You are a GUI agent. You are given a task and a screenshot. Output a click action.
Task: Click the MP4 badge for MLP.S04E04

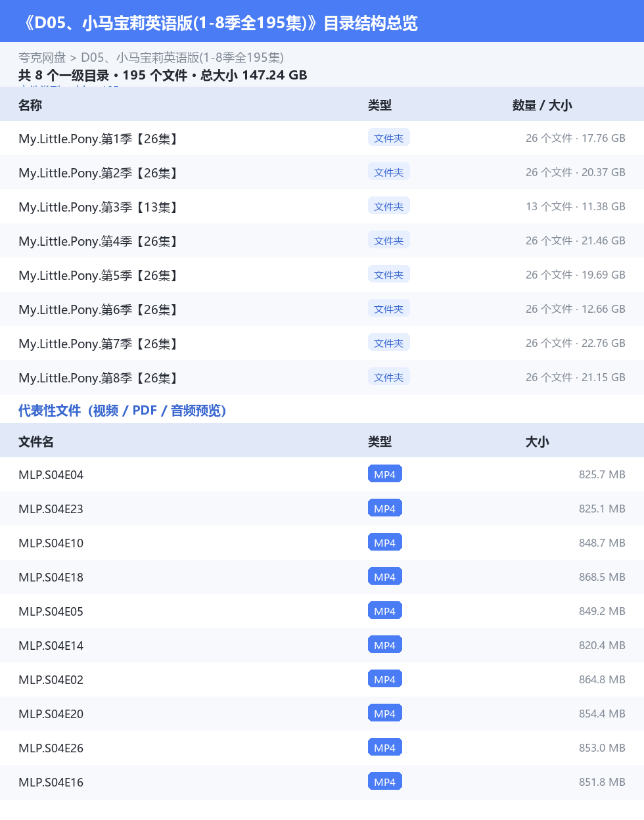(385, 474)
